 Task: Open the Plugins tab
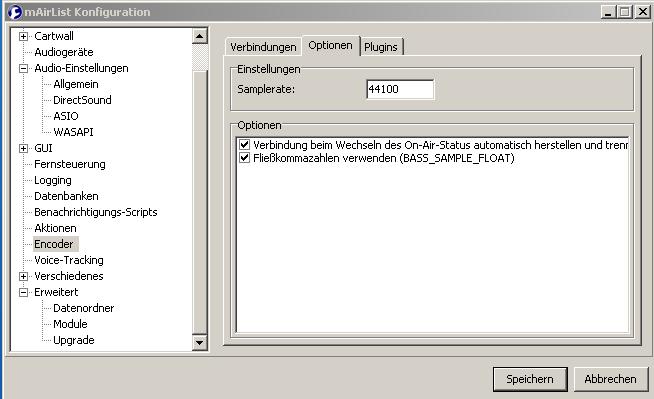(381, 47)
